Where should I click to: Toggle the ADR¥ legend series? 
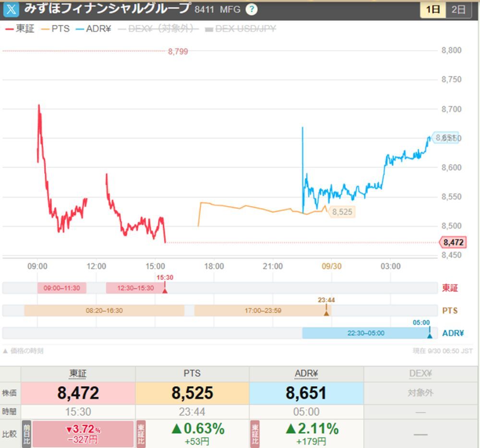tap(94, 29)
